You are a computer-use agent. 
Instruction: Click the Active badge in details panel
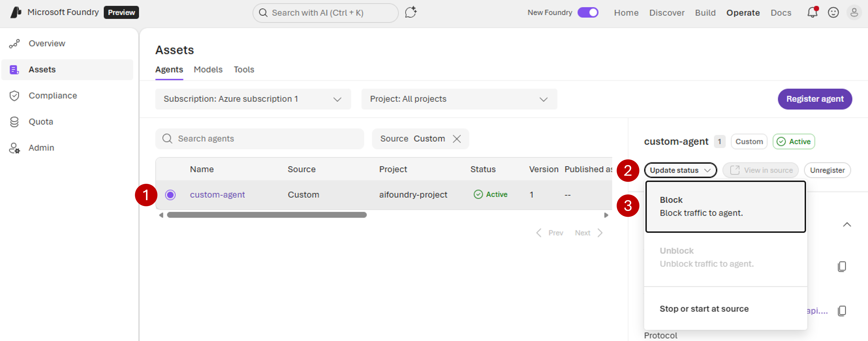pyautogui.click(x=794, y=142)
